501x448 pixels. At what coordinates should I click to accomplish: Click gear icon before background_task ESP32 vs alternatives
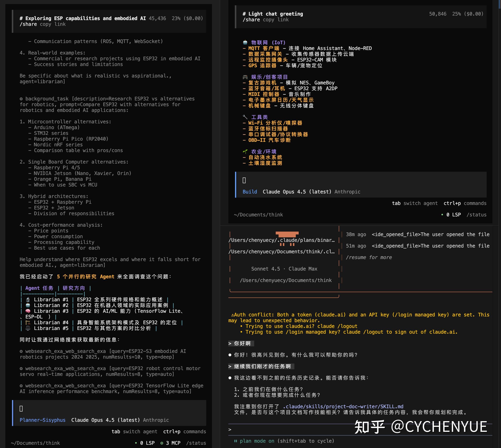pyautogui.click(x=21, y=99)
